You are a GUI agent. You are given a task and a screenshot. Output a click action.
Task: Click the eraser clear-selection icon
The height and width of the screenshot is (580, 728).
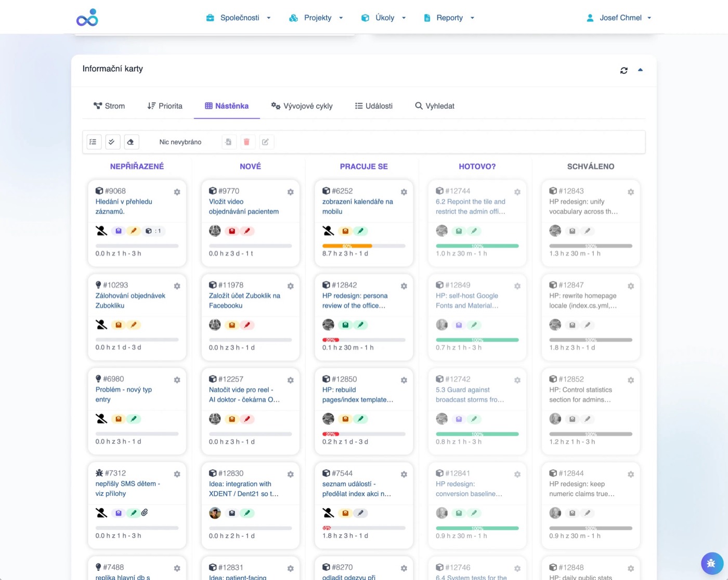131,142
